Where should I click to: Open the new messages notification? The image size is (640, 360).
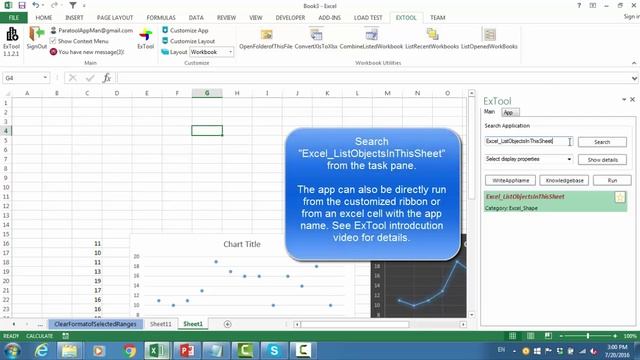click(87, 52)
